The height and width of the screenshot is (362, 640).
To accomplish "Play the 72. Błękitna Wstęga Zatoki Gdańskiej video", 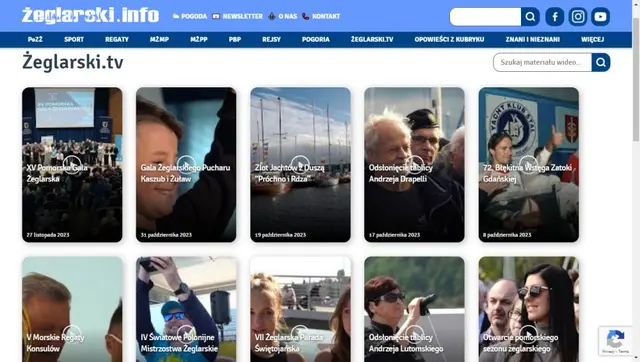I will 529,164.
